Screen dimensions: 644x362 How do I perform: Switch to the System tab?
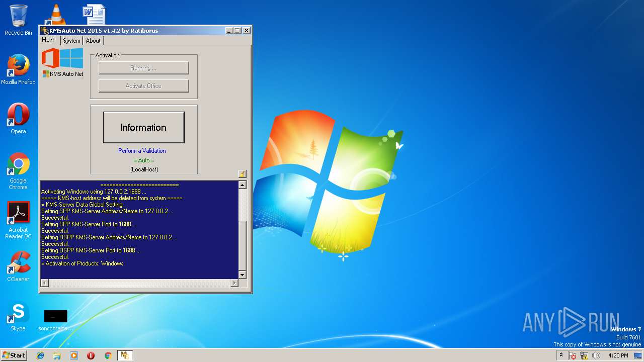click(x=71, y=41)
